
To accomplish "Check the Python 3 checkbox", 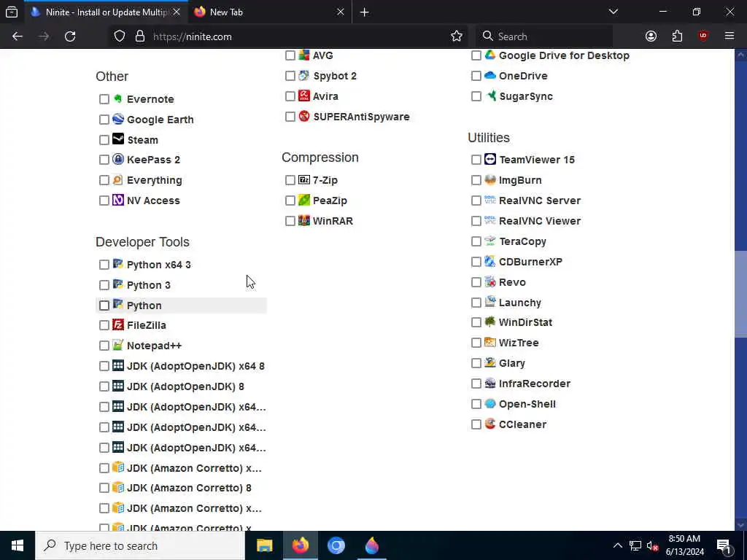I will [x=104, y=285].
